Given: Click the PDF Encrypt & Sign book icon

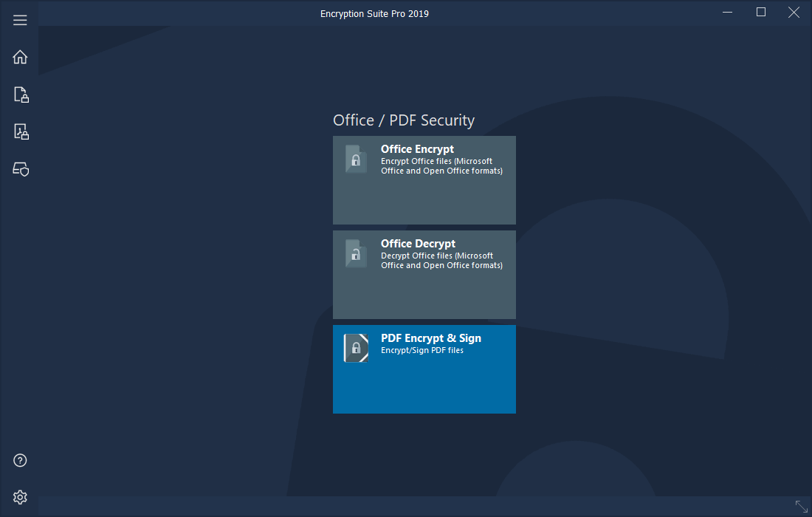Looking at the screenshot, I should pyautogui.click(x=356, y=348).
